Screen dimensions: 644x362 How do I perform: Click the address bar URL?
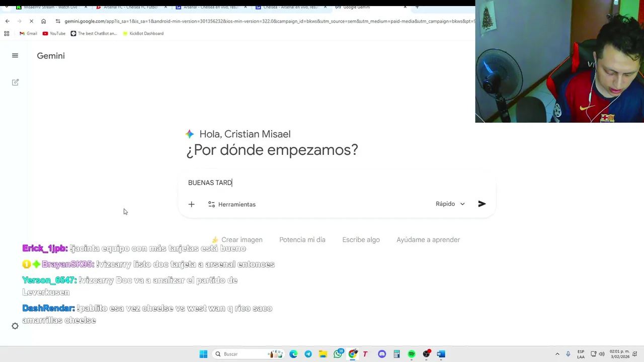coord(269,21)
